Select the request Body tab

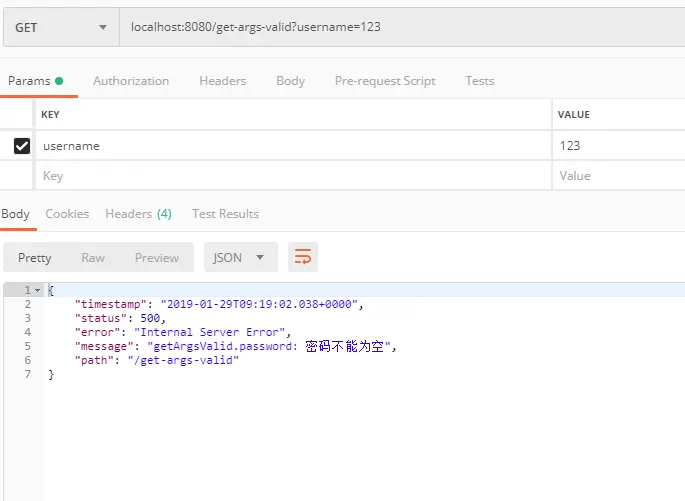tap(291, 81)
